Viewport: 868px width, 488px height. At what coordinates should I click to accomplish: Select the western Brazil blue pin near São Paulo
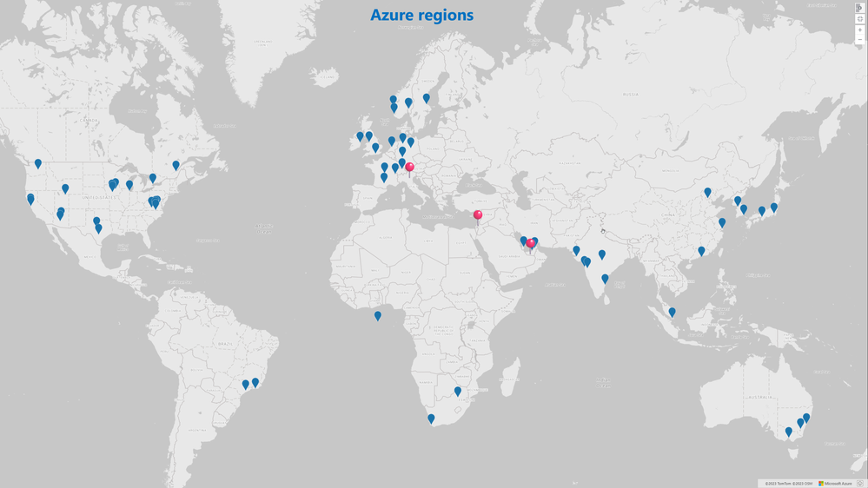pyautogui.click(x=246, y=385)
